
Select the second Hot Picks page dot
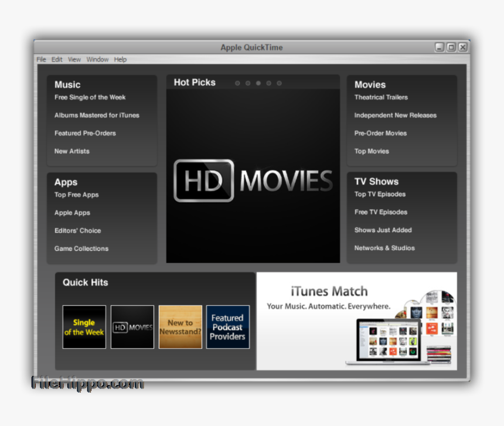click(x=248, y=83)
